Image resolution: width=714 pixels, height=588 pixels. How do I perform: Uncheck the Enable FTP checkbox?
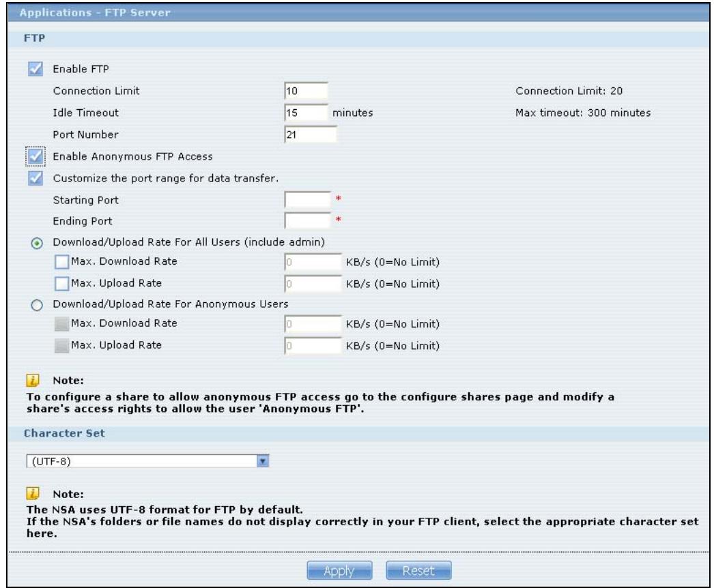[35, 69]
